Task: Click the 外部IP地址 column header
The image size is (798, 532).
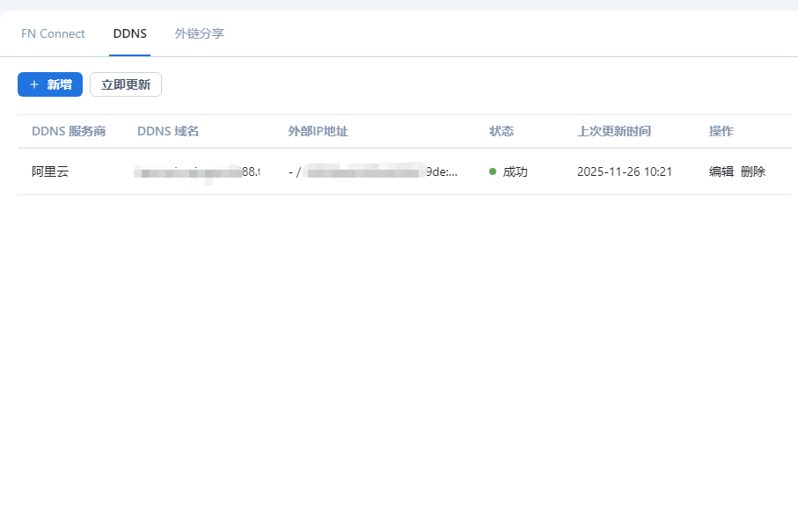Action: pyautogui.click(x=318, y=131)
